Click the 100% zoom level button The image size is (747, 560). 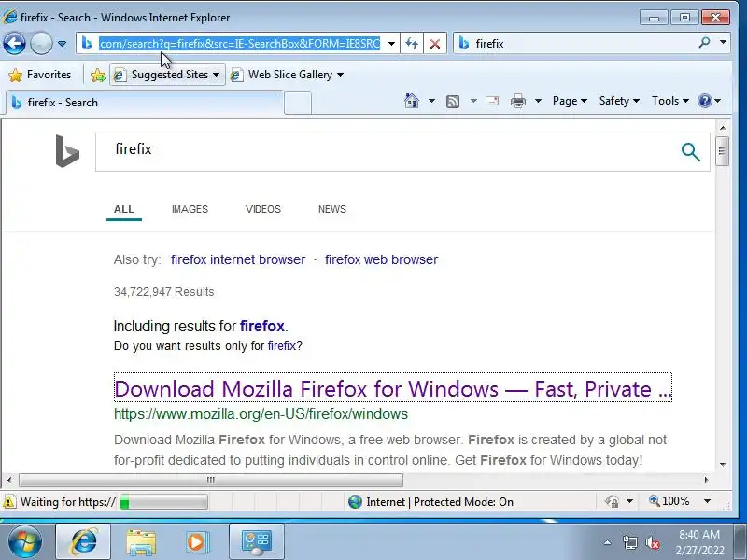669,501
